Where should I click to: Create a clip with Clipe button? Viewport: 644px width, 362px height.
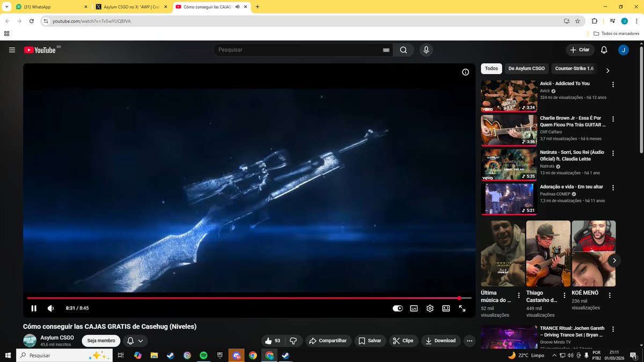tap(403, 341)
